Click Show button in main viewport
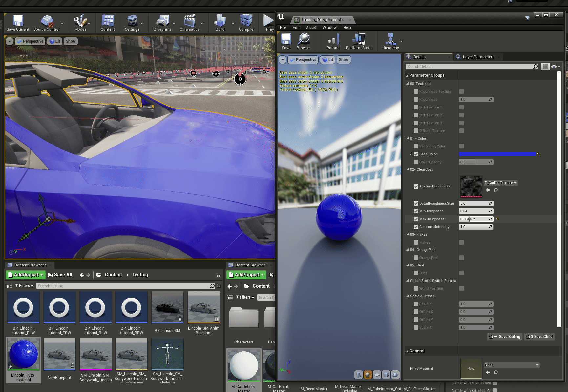Screen dimensions: 568x392 pyautogui.click(x=71, y=41)
